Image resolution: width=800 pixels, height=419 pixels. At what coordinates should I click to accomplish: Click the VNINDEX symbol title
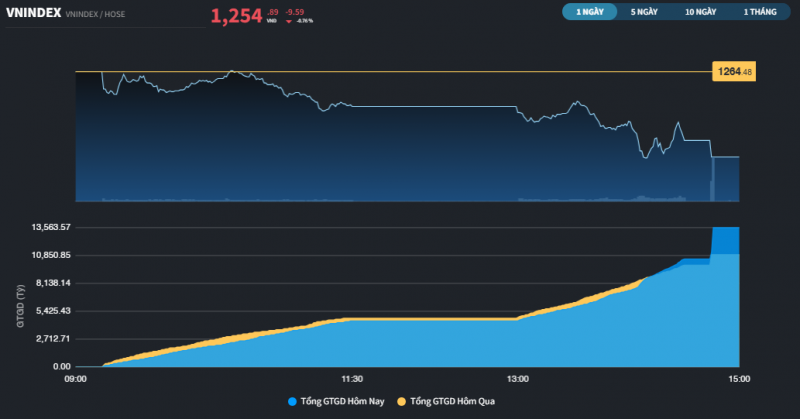[32, 14]
